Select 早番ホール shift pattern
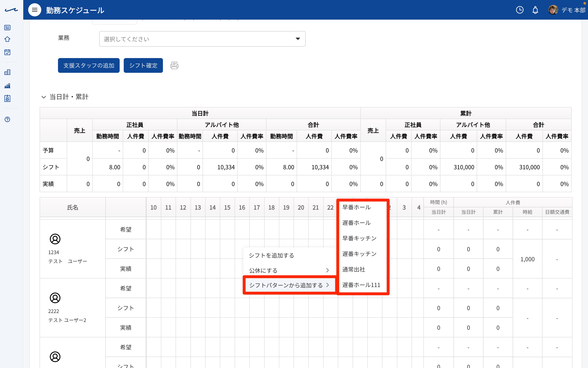This screenshot has width=588, height=368. click(362, 207)
